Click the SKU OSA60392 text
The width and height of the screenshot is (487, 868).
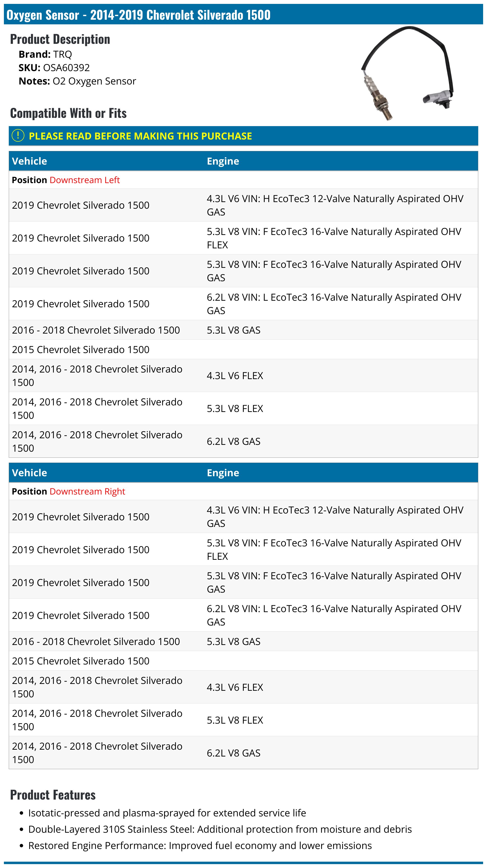point(54,68)
